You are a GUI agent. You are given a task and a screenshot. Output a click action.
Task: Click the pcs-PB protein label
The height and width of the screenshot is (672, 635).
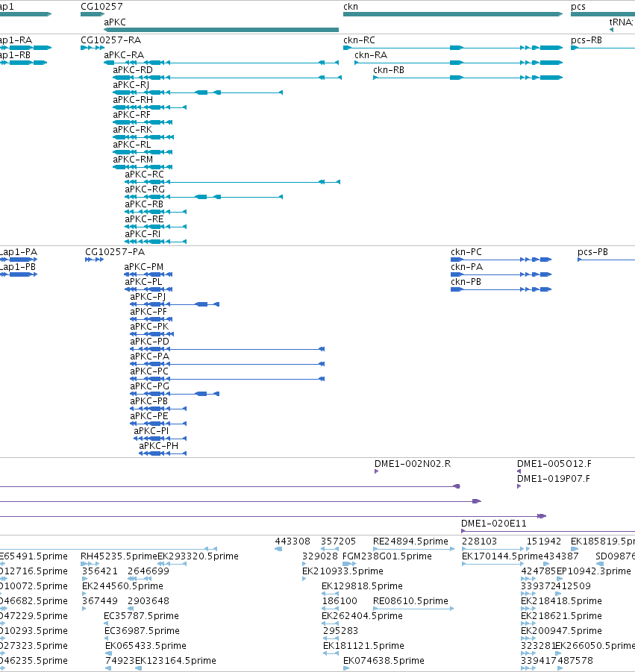pyautogui.click(x=593, y=251)
